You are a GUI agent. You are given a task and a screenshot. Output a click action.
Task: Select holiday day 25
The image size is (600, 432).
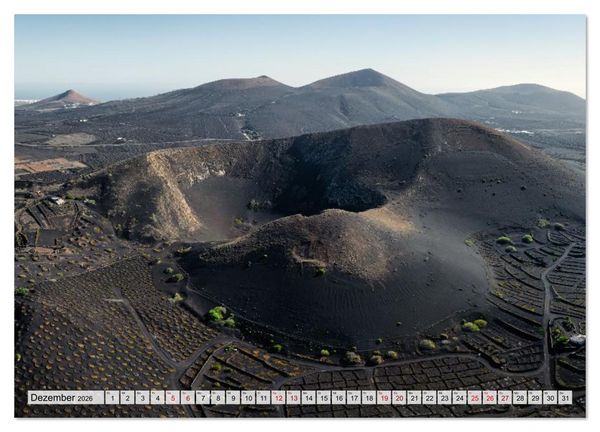click(x=475, y=398)
